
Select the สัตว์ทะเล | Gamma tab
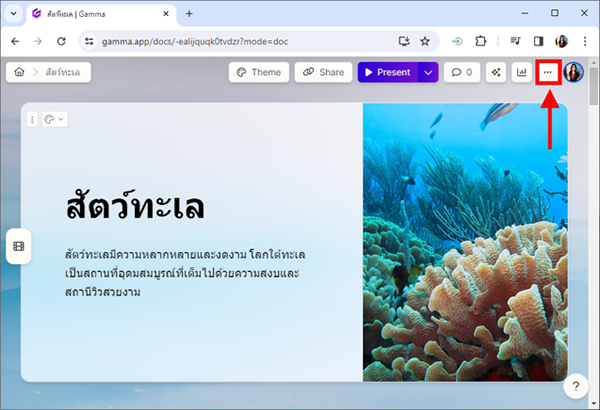click(x=101, y=14)
